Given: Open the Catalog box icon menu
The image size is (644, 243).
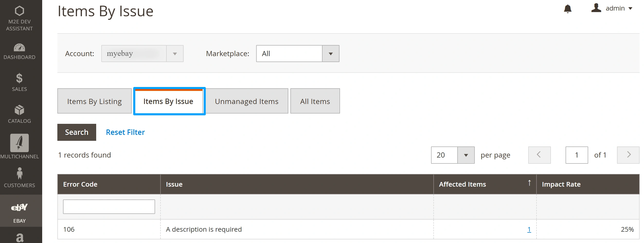Looking at the screenshot, I should point(20,110).
